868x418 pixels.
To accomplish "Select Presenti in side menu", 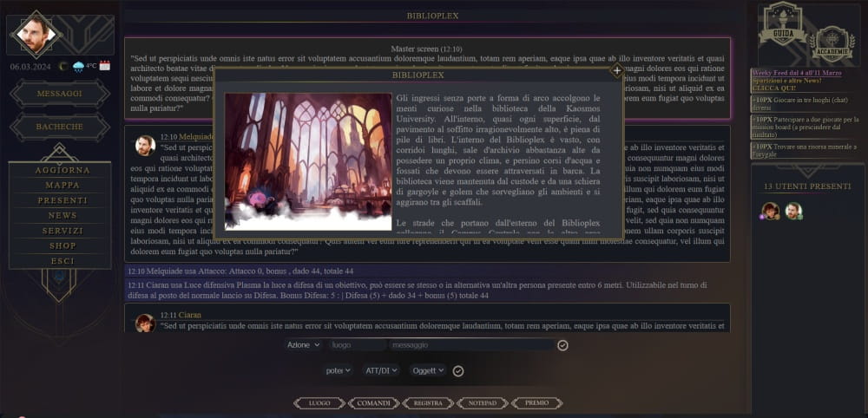I will tap(62, 200).
